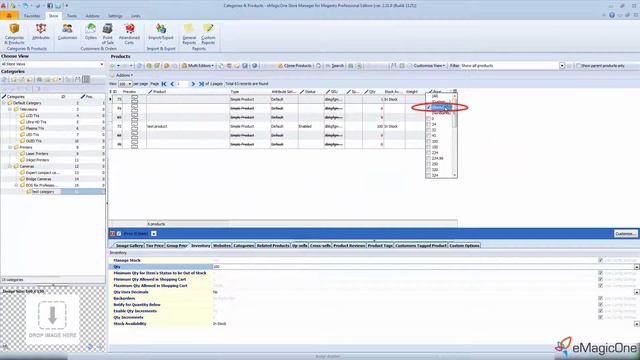Open the Related Products tab

click(x=273, y=245)
